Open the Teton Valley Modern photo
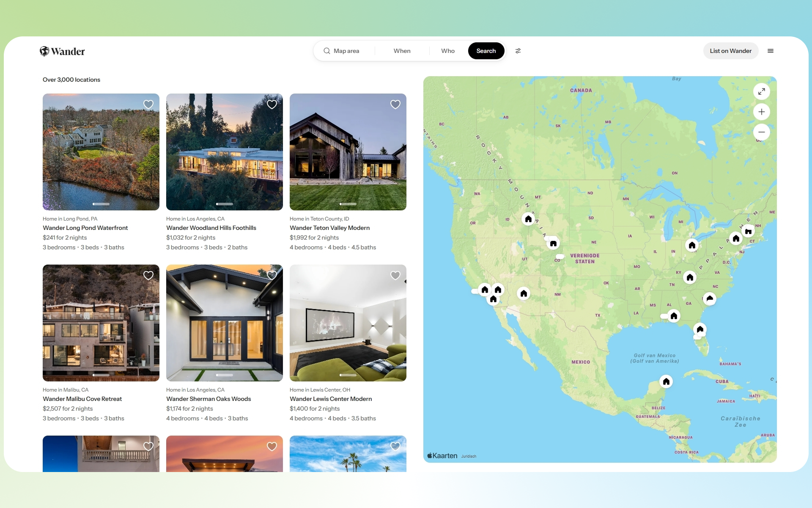 click(x=348, y=152)
